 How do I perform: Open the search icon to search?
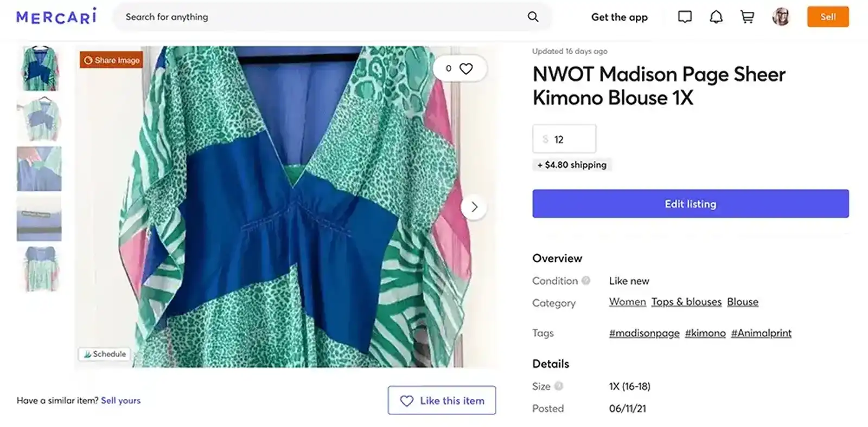(x=533, y=17)
